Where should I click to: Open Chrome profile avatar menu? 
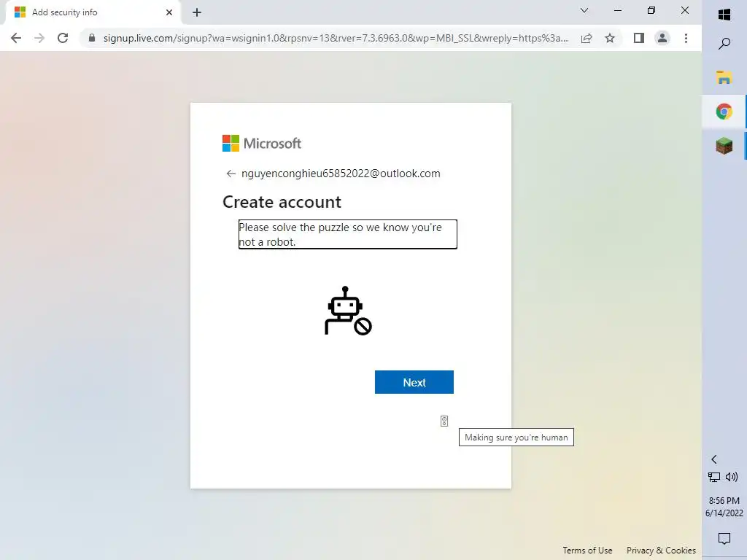coord(662,38)
